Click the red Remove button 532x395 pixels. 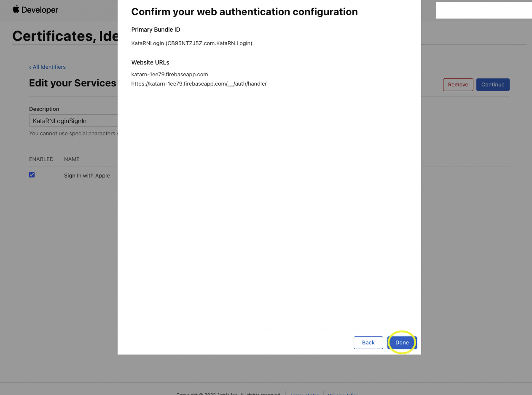click(458, 85)
